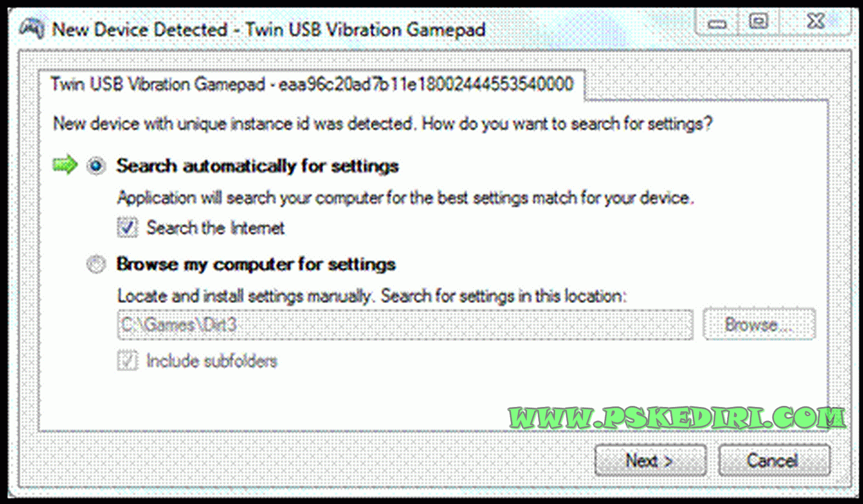Click the C:\Games\Dirt3 location field

coord(405,325)
